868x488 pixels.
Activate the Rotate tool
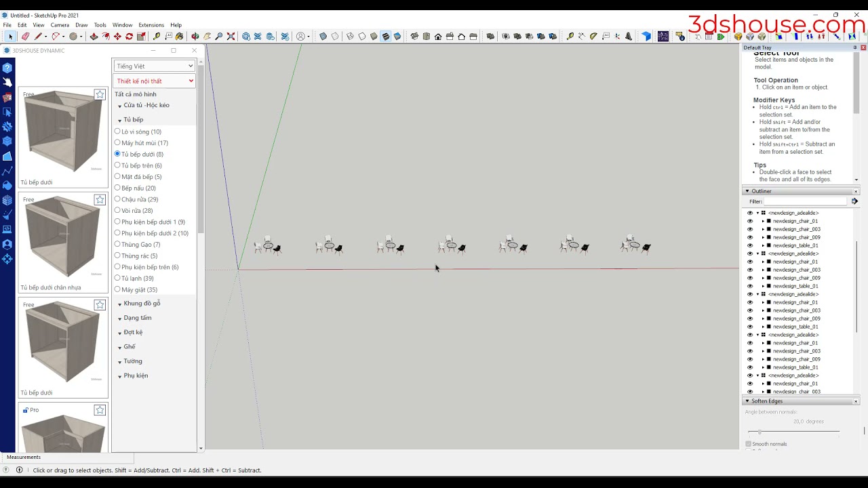(x=129, y=37)
